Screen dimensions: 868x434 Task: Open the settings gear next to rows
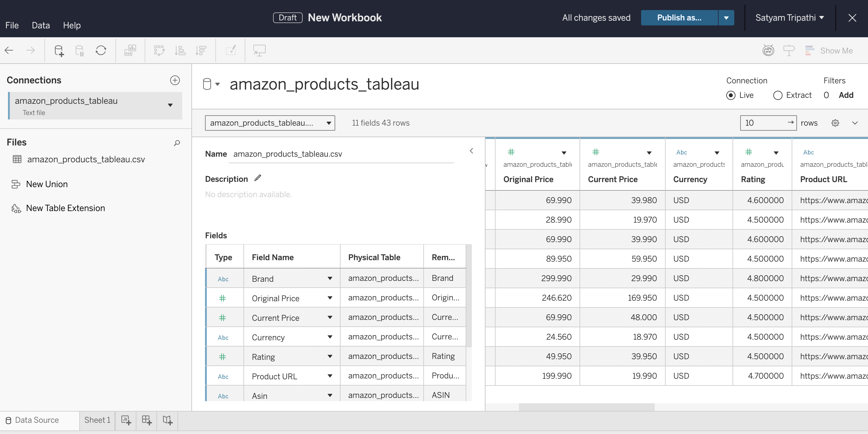(835, 123)
